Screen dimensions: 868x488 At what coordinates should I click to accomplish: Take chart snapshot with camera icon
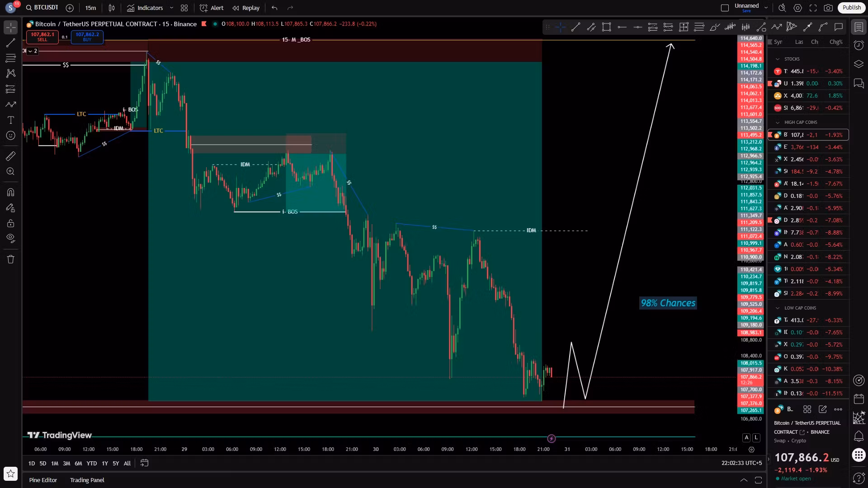[828, 8]
